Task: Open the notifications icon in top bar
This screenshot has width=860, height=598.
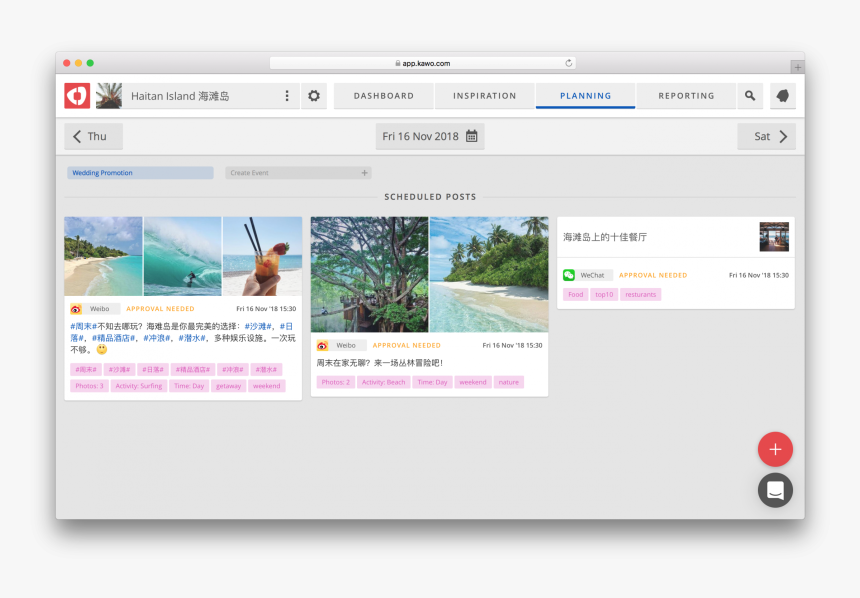Action: pyautogui.click(x=781, y=96)
